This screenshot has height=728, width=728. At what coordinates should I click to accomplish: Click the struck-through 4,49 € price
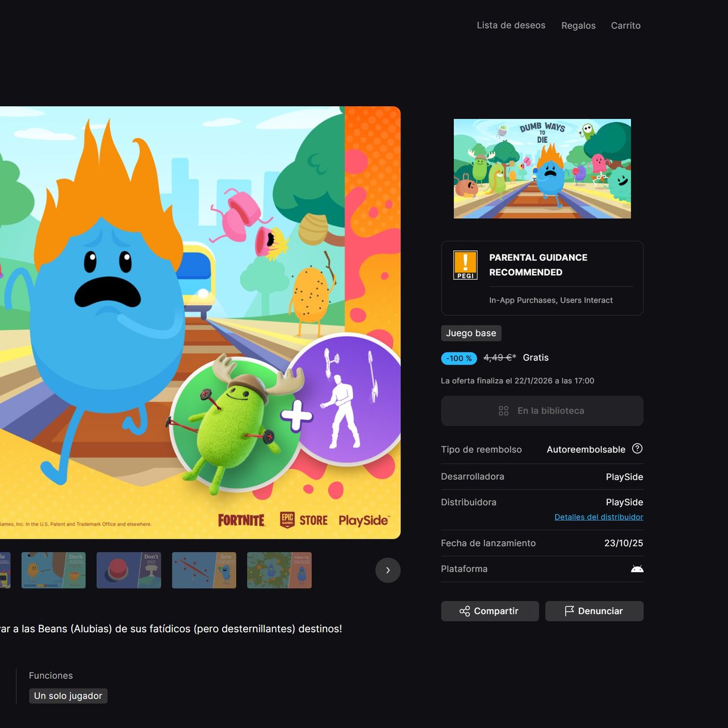500,358
